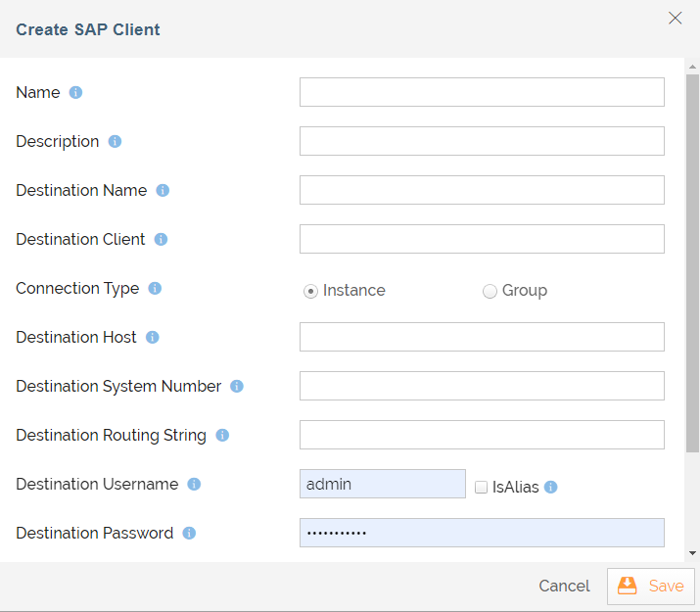Click the Destination Username field containing admin

pos(382,484)
